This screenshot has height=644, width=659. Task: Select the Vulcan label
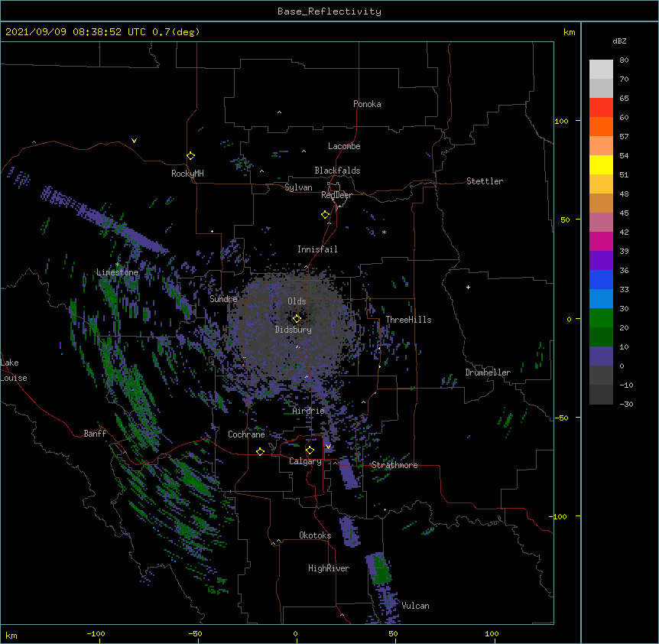(x=415, y=606)
